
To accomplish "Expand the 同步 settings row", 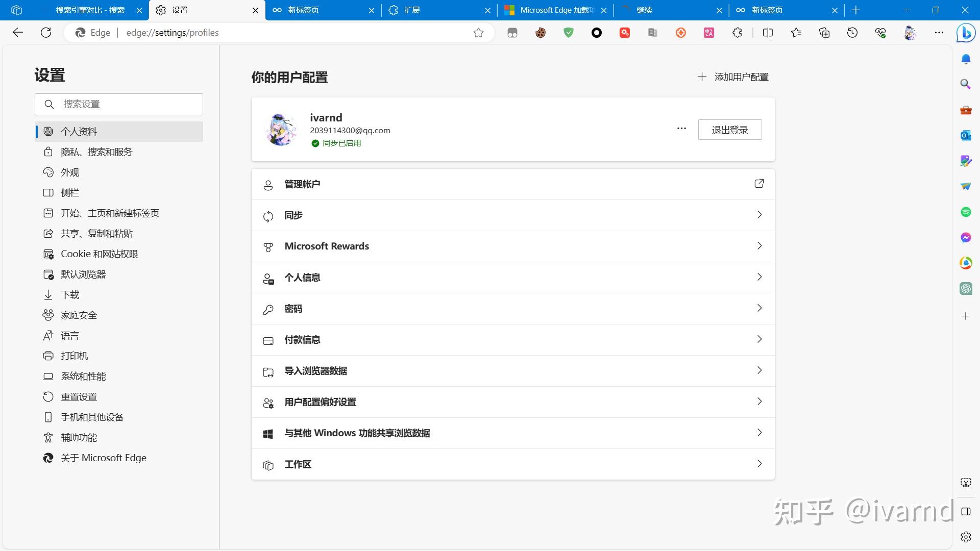I will click(x=513, y=215).
